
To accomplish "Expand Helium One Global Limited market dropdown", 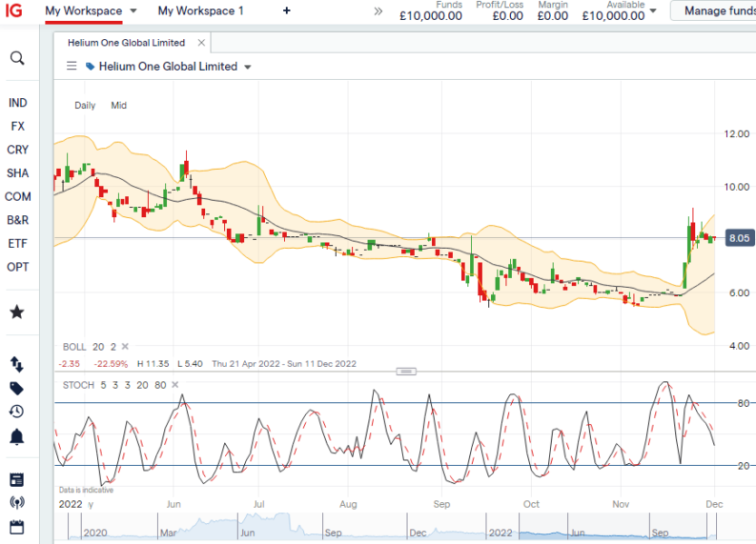I will point(248,67).
